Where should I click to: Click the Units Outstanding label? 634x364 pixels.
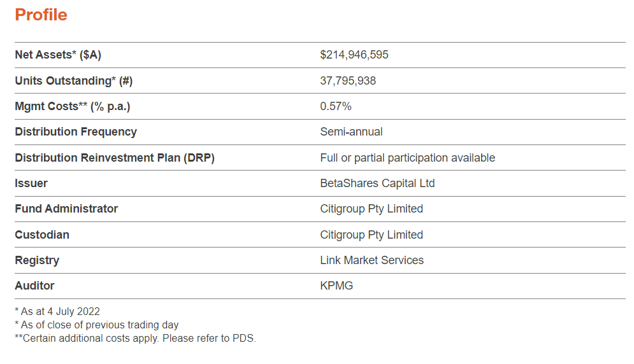(73, 81)
